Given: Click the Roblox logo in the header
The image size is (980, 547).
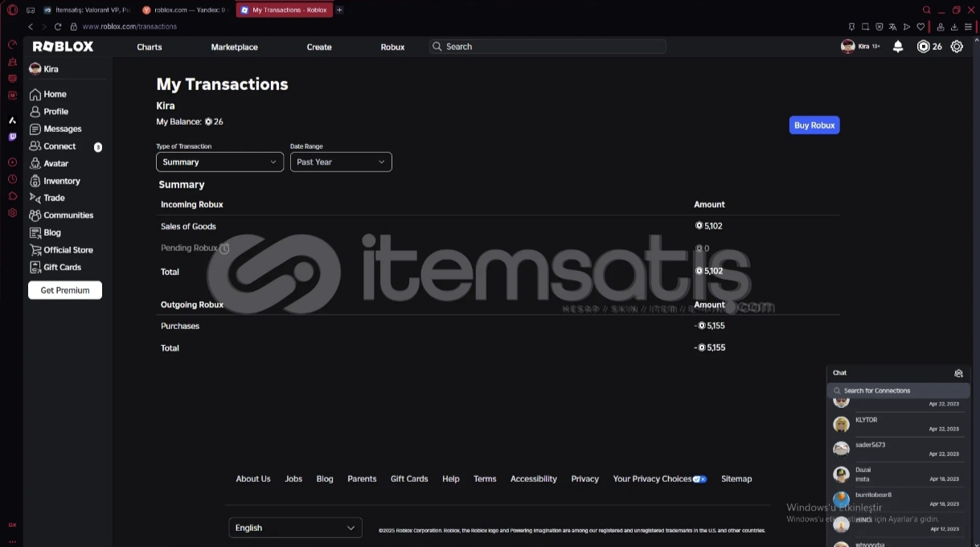Looking at the screenshot, I should coord(63,47).
